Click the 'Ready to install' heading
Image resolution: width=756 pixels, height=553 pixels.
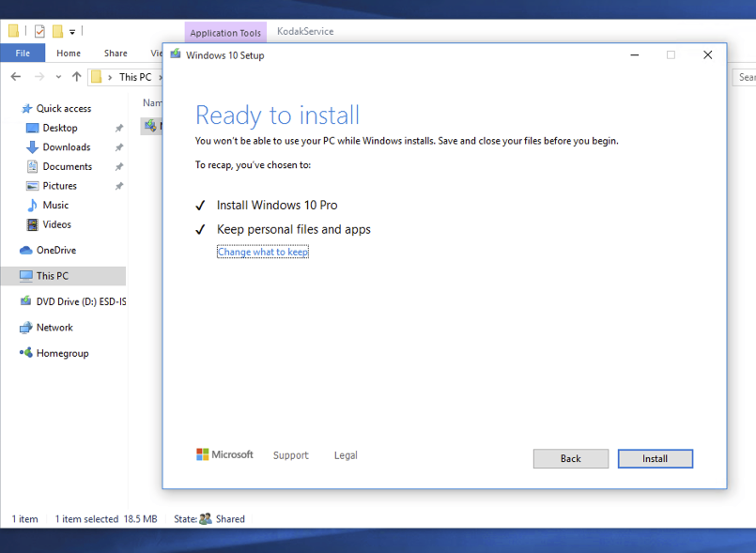point(278,115)
